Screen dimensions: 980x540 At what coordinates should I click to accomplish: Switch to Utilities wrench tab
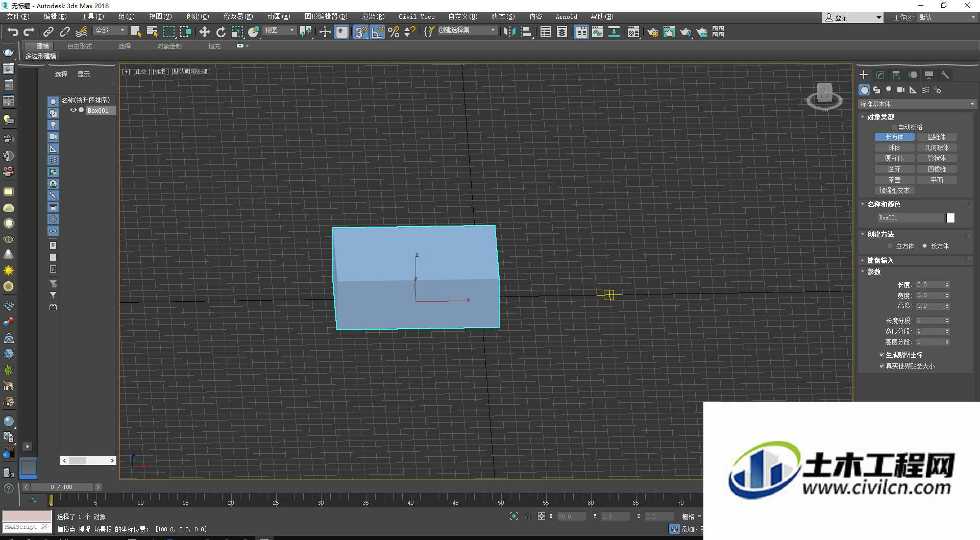click(945, 75)
